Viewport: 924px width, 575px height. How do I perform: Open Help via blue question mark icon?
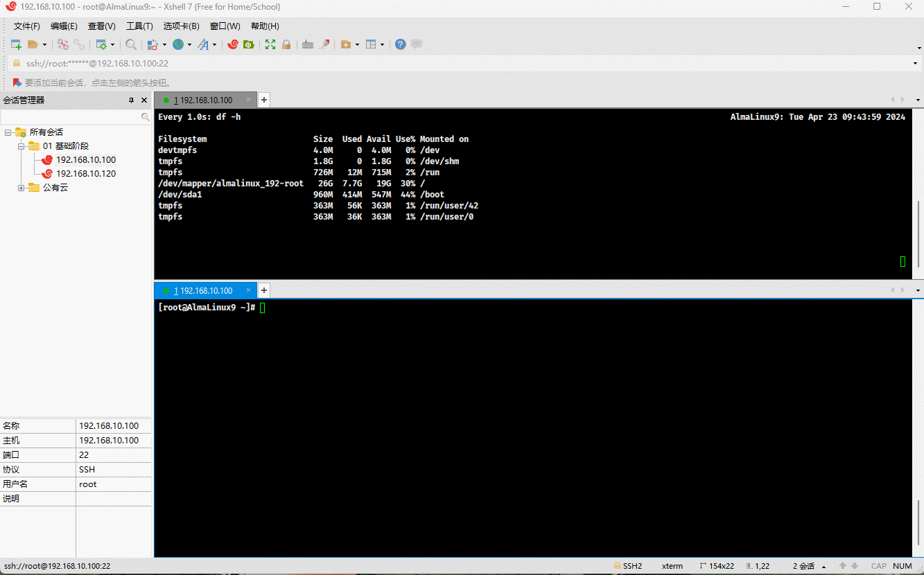(400, 44)
